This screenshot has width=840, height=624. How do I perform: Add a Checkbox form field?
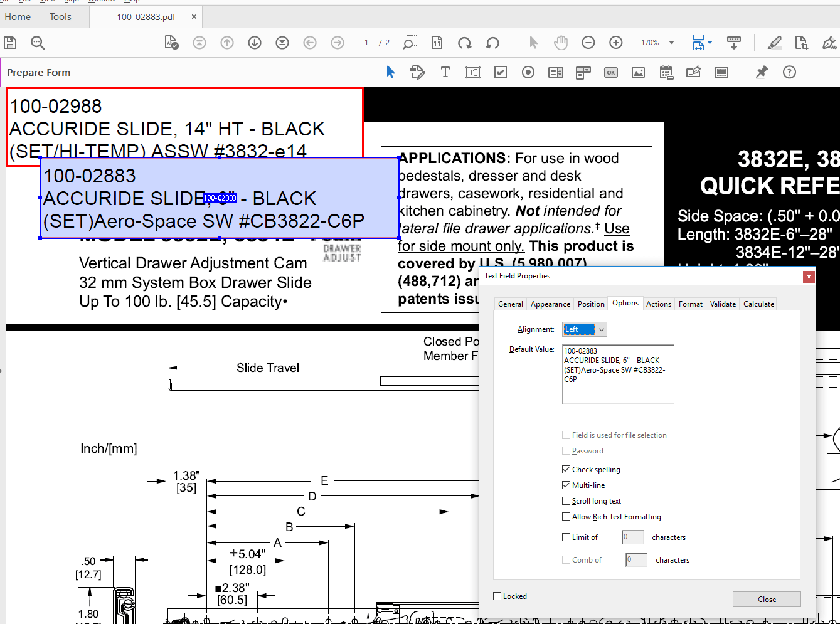pos(500,72)
